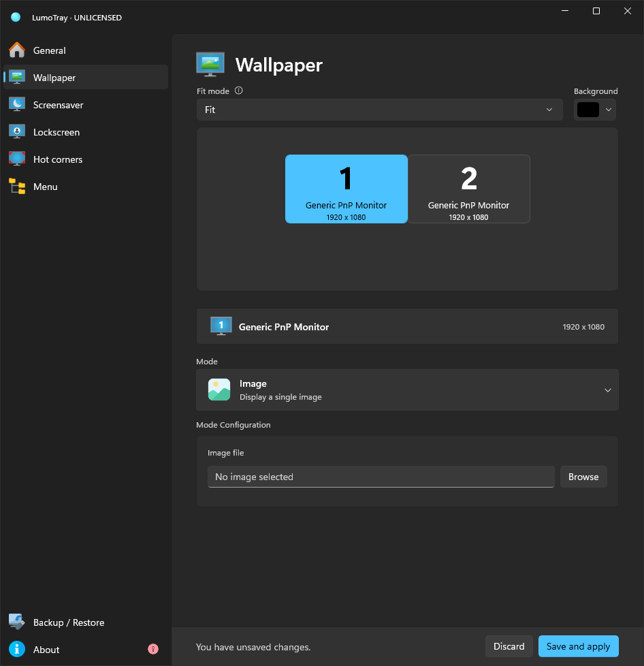This screenshot has height=666, width=644.
Task: Open the Mode dropdown showing Image
Action: [x=407, y=390]
